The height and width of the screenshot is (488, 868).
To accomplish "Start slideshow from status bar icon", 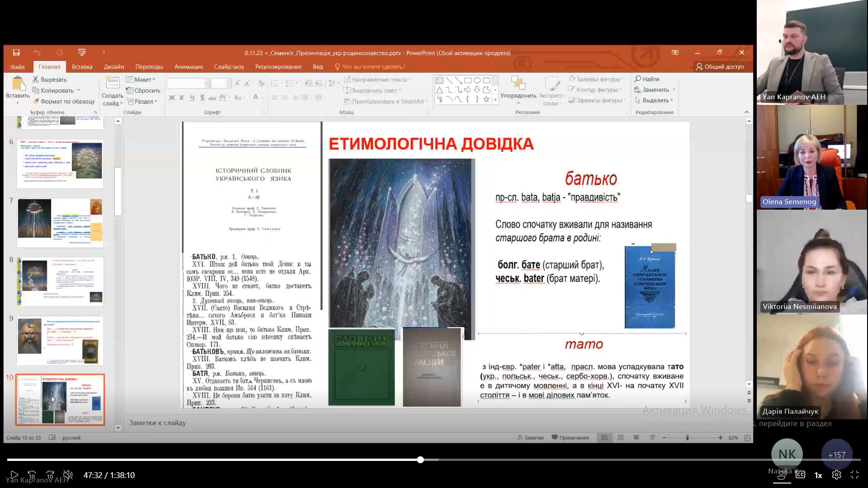I will 652,437.
